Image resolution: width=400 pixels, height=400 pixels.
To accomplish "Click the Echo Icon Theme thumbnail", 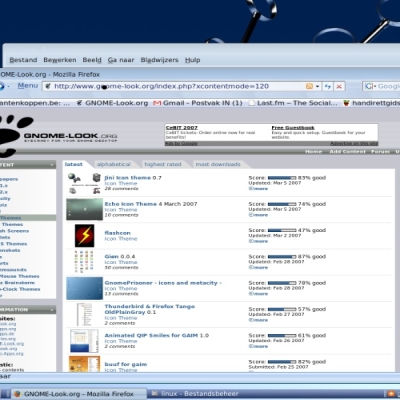I will tap(84, 209).
